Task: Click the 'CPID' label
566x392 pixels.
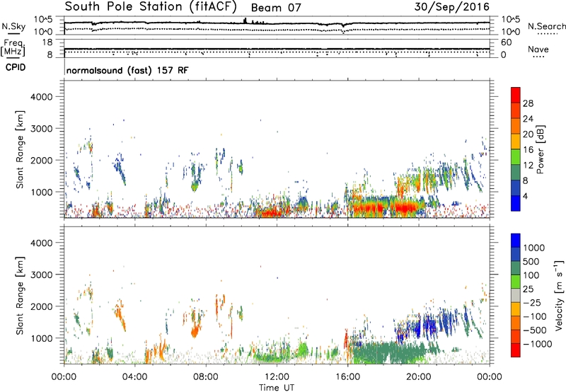Action: [x=16, y=67]
